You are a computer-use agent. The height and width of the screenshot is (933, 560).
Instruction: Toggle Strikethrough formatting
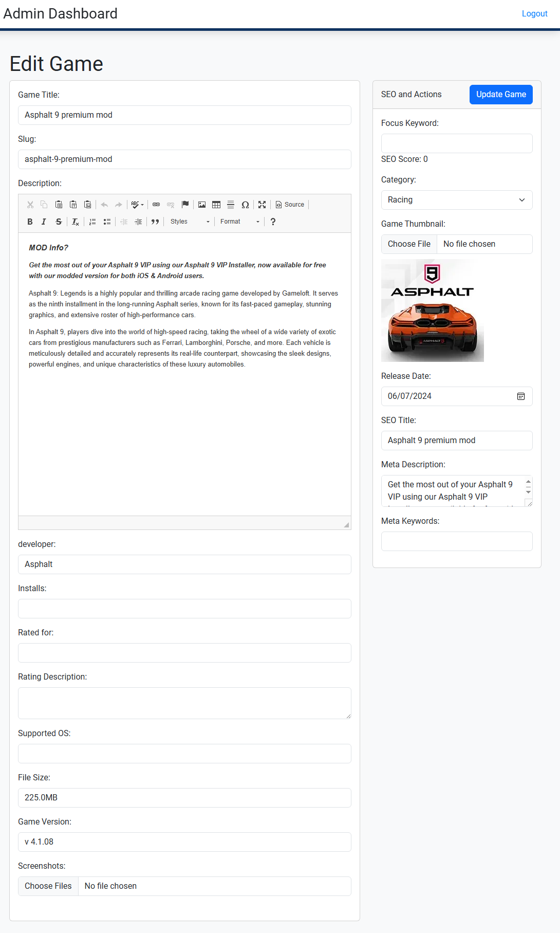pyautogui.click(x=59, y=222)
